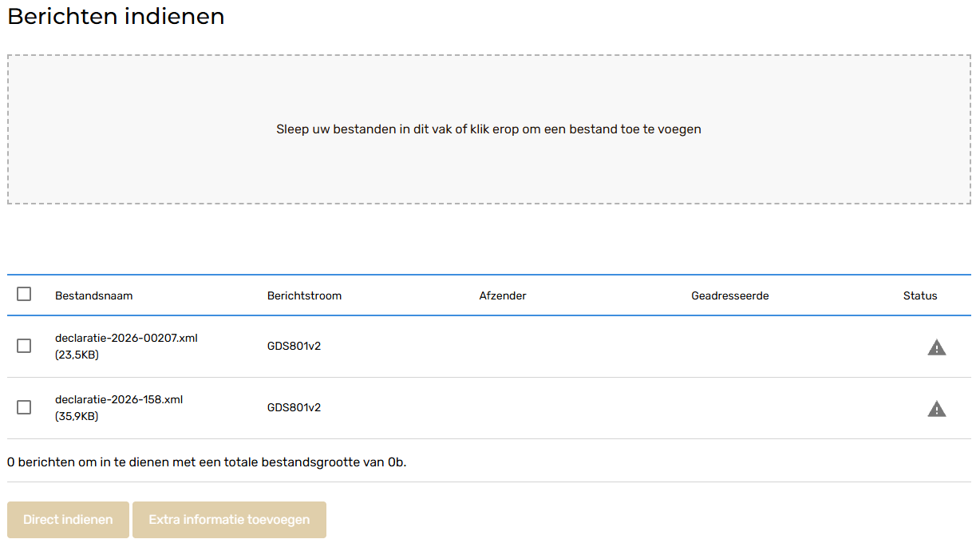Click the warning icon for declaratie-2026-158.xml
Screen dimensions: 980x551
click(x=936, y=409)
